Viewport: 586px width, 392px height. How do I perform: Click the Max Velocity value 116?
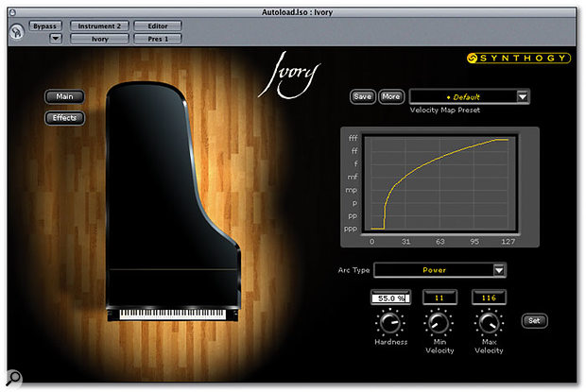pos(489,298)
